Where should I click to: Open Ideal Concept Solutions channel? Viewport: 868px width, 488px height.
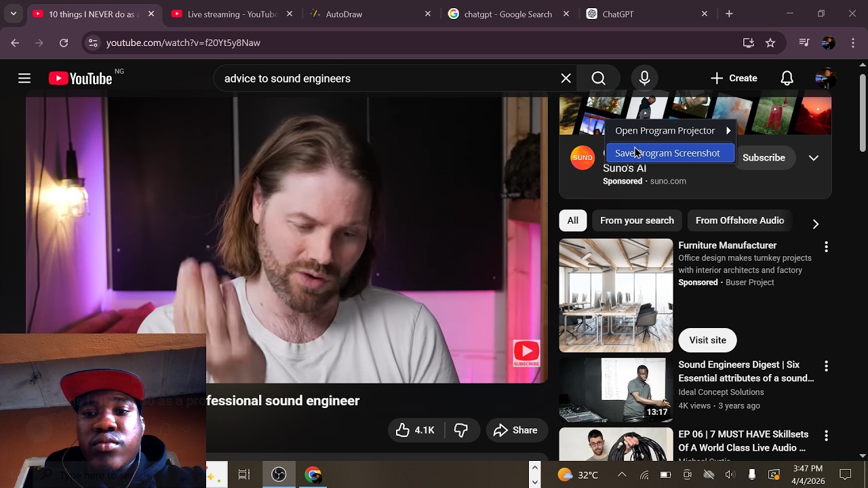[721, 392]
